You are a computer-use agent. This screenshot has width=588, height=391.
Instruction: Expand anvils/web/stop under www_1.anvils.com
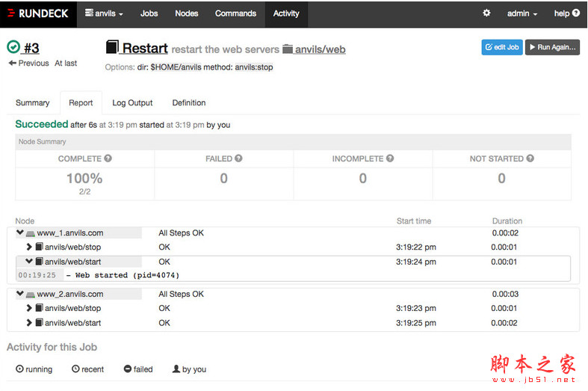click(29, 247)
